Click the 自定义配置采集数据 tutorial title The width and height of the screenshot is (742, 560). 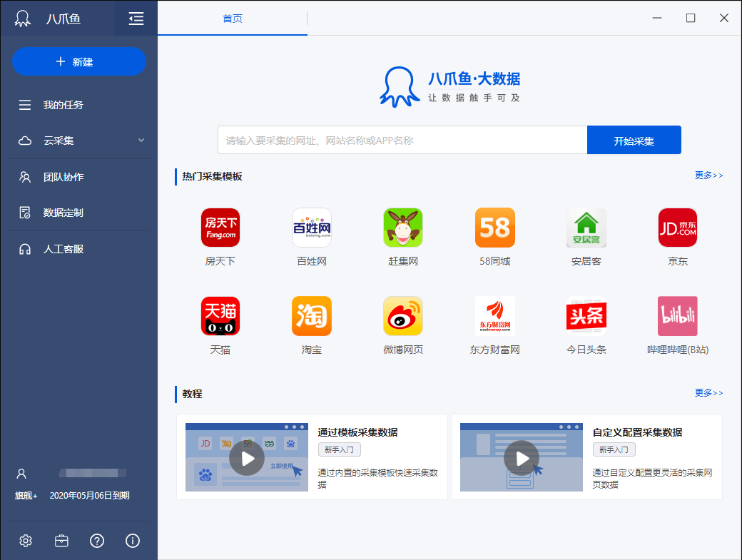(637, 432)
